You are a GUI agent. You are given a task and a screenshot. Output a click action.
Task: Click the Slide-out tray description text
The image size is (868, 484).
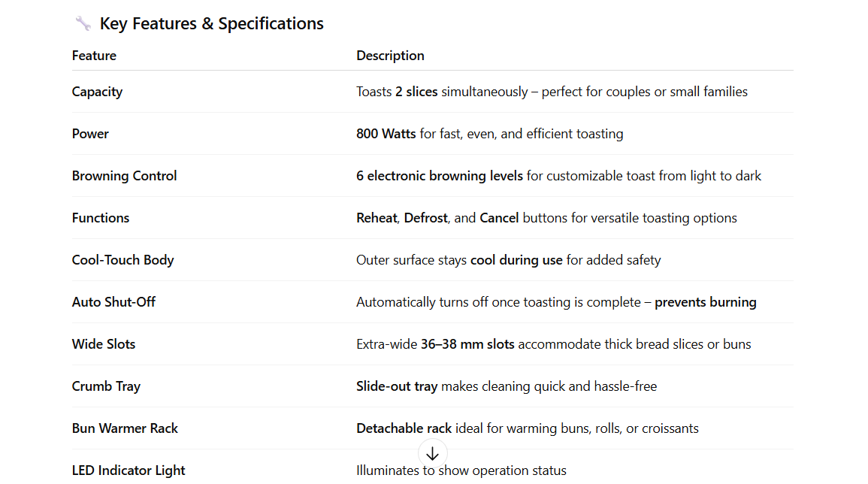(x=397, y=386)
